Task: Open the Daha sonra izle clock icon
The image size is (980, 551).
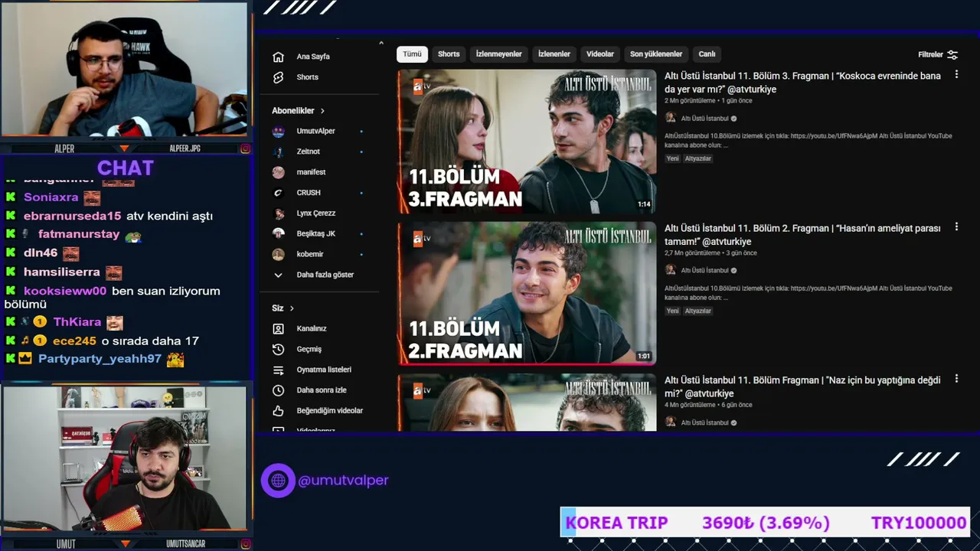Action: tap(279, 390)
